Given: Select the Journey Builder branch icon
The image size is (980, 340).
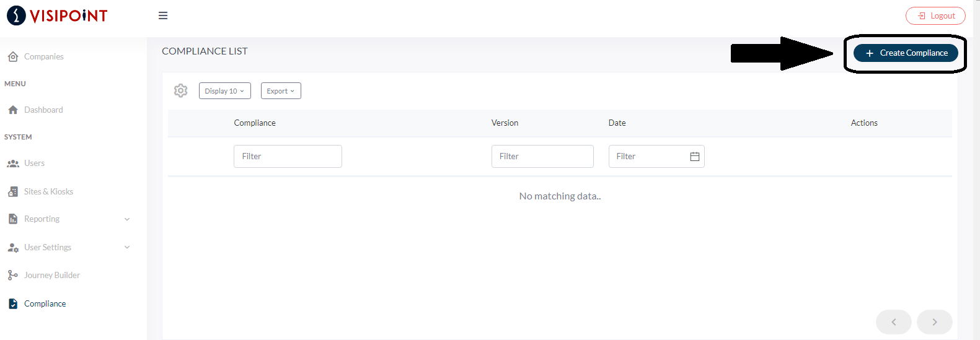Looking at the screenshot, I should click(x=13, y=275).
